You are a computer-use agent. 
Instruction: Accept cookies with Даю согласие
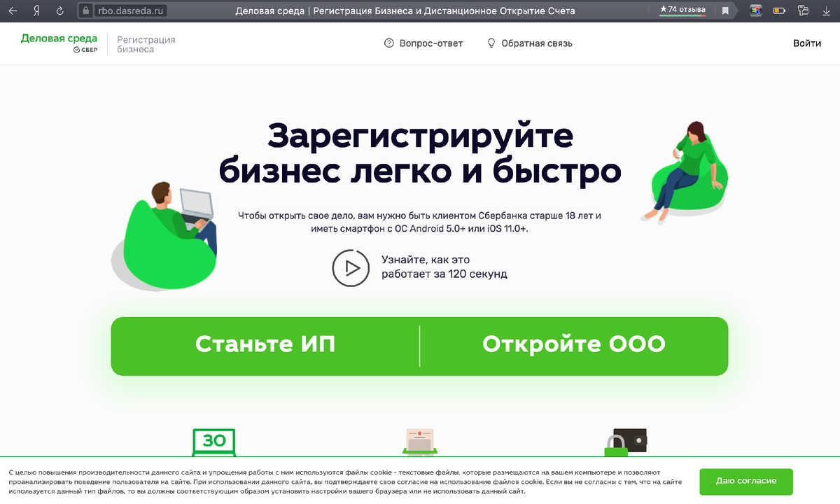coord(746,482)
